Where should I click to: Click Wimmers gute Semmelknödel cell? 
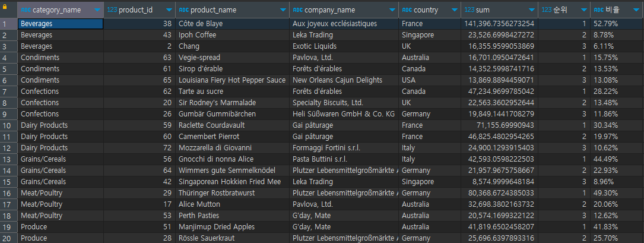(233, 171)
